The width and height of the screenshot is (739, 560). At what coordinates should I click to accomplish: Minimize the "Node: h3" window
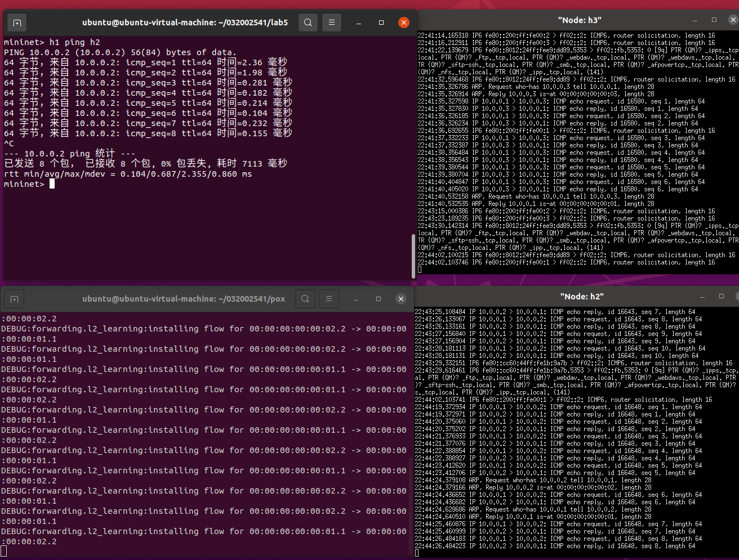[x=696, y=20]
